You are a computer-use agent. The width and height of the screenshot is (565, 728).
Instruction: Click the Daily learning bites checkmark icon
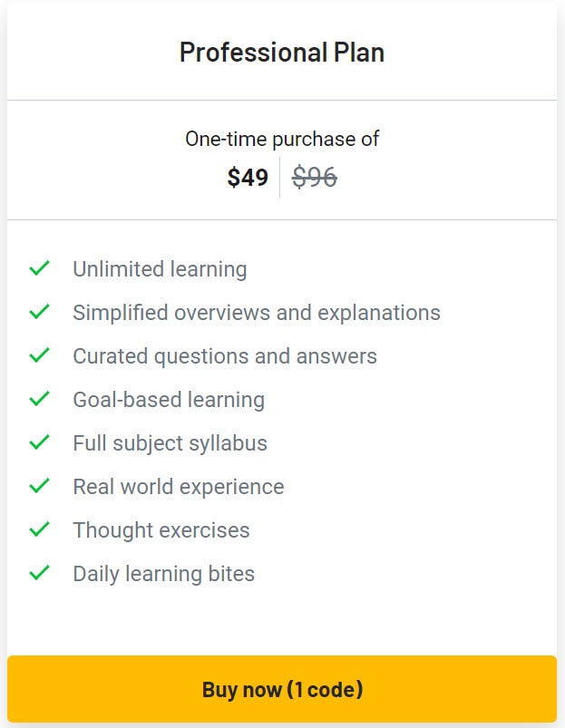tap(38, 573)
